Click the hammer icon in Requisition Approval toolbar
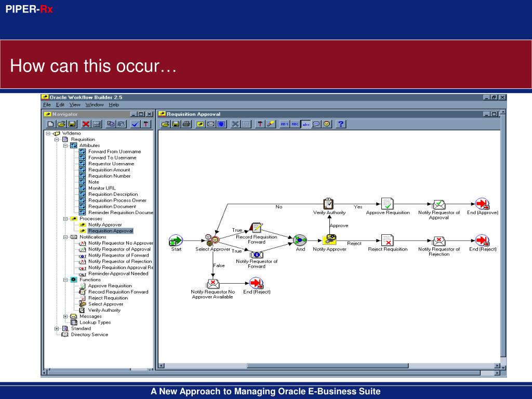This screenshot has width=532, height=399. click(260, 124)
